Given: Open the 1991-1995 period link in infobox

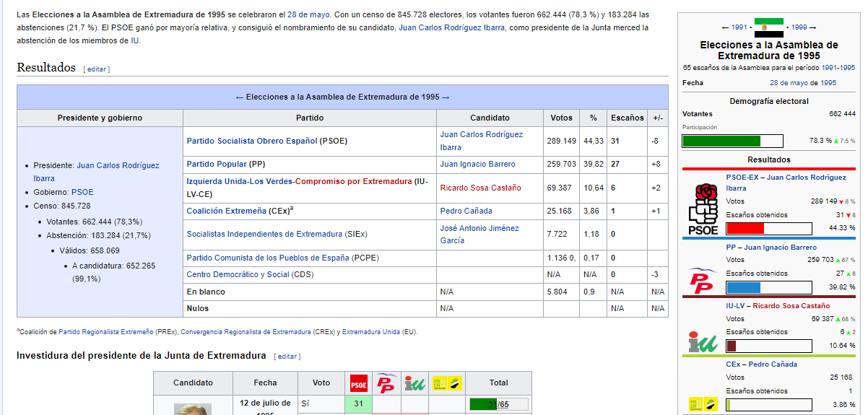Looking at the screenshot, I should (x=838, y=67).
